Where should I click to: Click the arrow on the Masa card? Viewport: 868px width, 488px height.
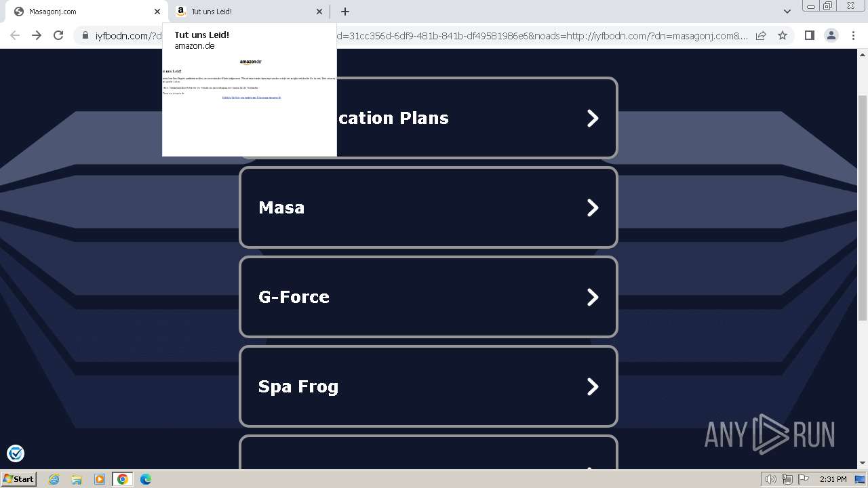click(x=593, y=207)
